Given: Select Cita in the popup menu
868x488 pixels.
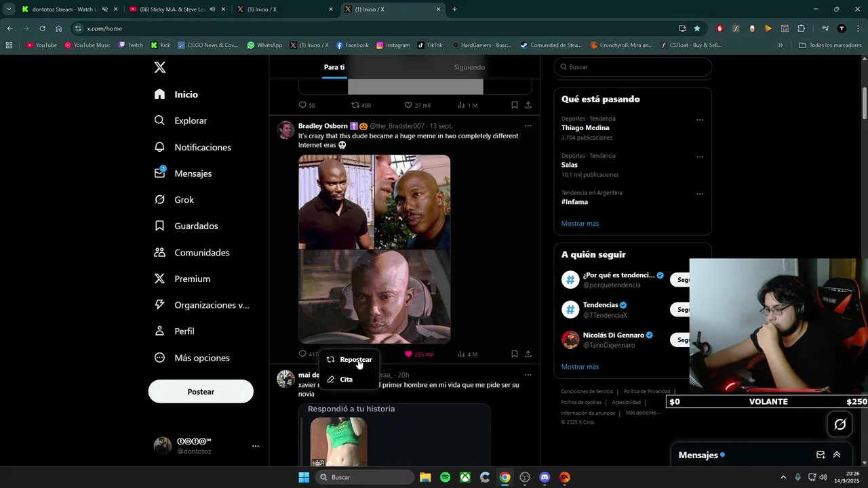Looking at the screenshot, I should point(349,380).
